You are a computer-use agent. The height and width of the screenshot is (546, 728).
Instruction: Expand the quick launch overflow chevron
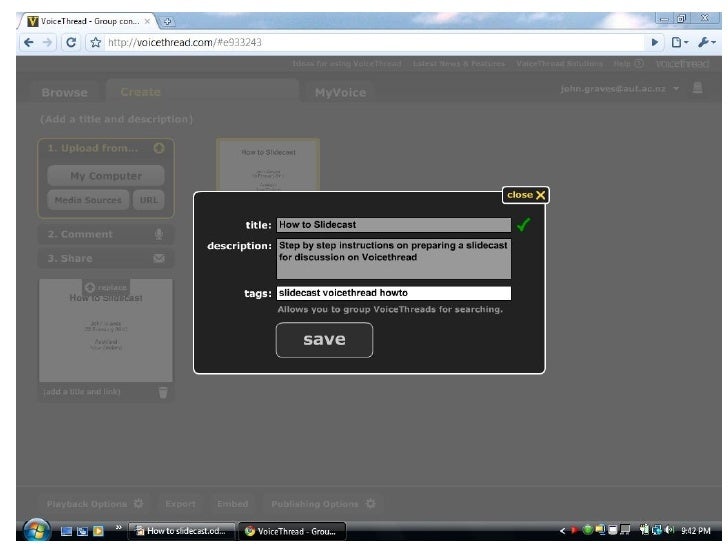[x=118, y=527]
